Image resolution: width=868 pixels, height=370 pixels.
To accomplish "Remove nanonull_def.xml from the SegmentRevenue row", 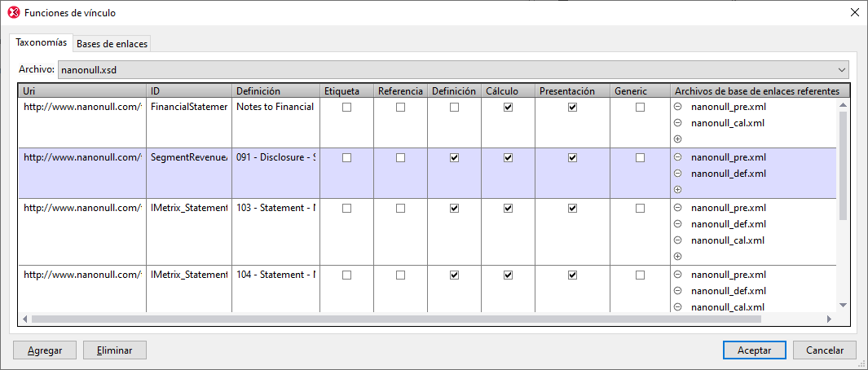I will pos(678,174).
